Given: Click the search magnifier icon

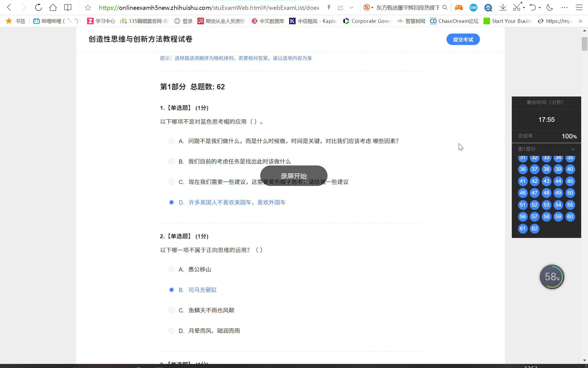Looking at the screenshot, I should pyautogui.click(x=445, y=7).
